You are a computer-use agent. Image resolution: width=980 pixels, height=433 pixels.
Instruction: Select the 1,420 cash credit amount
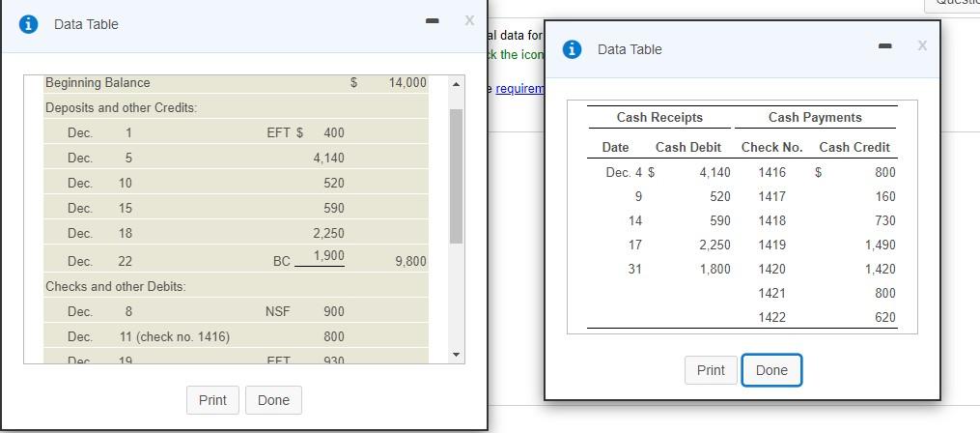880,270
